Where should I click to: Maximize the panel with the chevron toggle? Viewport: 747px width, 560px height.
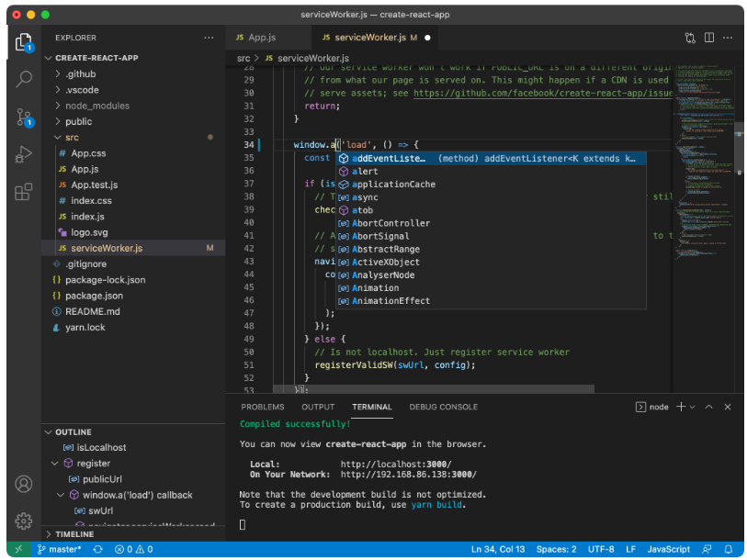pyautogui.click(x=708, y=407)
